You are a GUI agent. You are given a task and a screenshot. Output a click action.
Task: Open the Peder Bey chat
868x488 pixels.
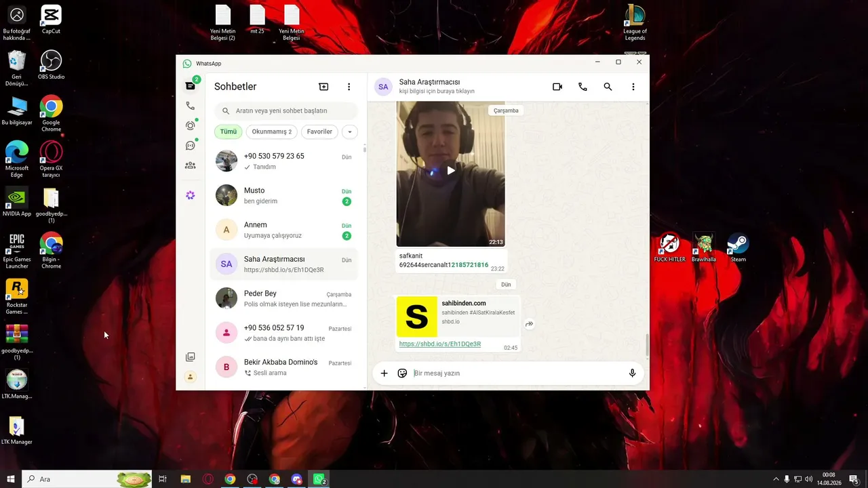coord(284,298)
